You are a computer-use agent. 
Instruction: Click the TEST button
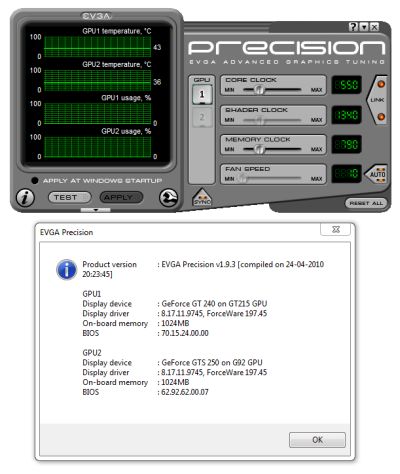click(69, 197)
